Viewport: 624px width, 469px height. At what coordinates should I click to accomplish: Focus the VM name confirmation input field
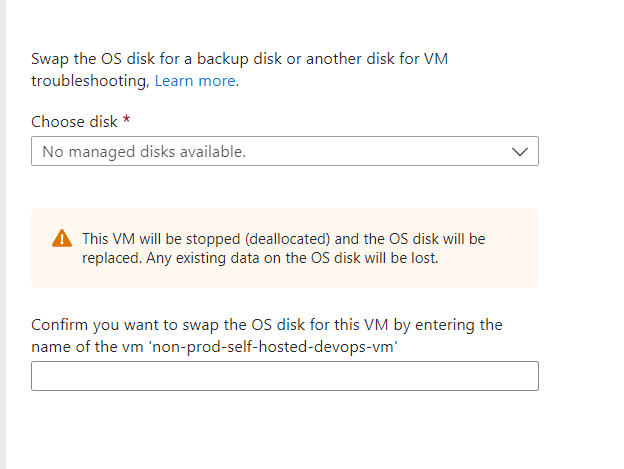[284, 376]
